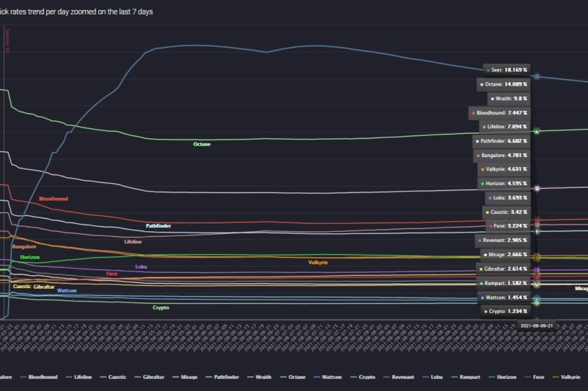Screen dimensions: 588x391
Task: Click the 'Loba: 3.693 %' tooltip entry
Action: pos(508,197)
